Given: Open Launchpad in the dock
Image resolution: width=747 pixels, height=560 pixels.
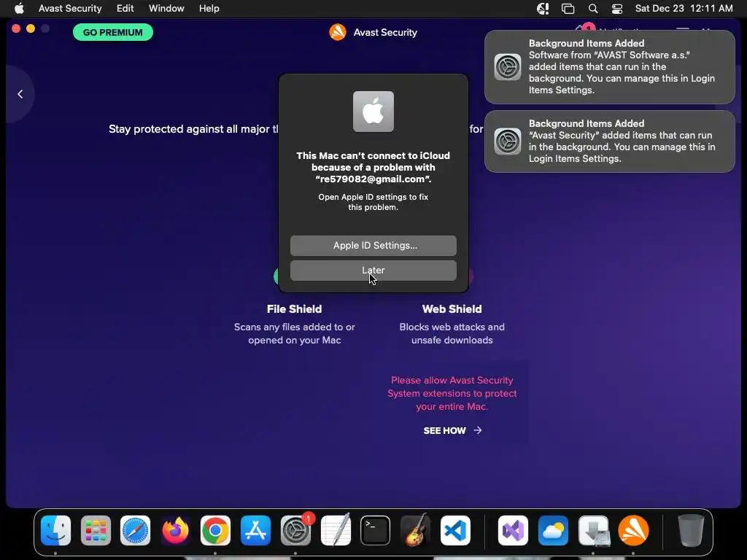Looking at the screenshot, I should (x=96, y=530).
